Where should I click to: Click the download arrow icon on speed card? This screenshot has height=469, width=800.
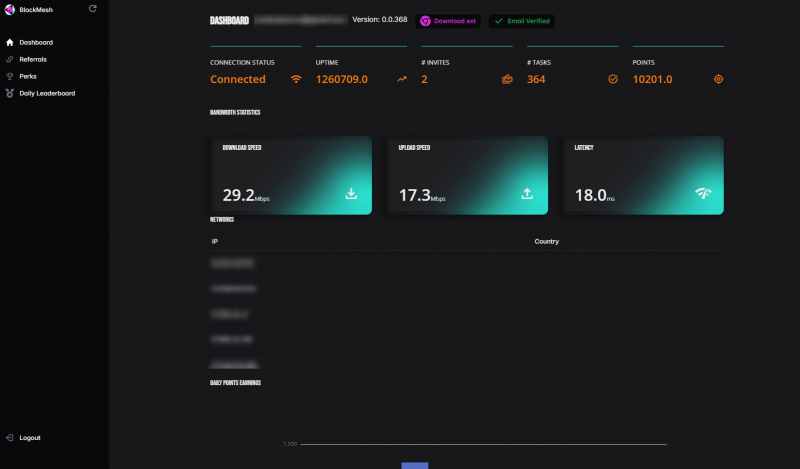[351, 194]
